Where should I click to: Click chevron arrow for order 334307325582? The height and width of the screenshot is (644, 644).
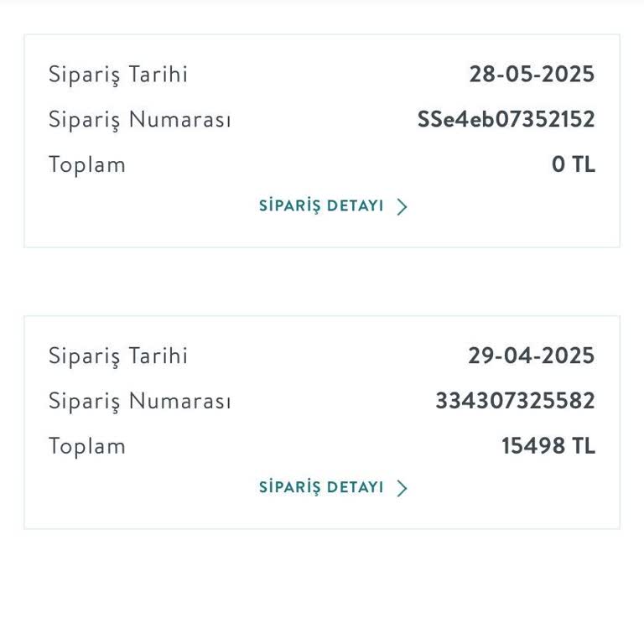pos(402,489)
